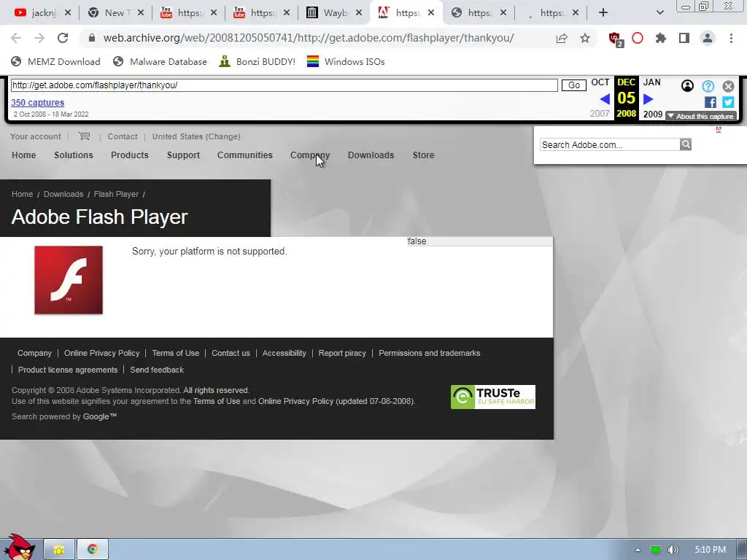
Task: Open the shopping cart icon
Action: 85,136
